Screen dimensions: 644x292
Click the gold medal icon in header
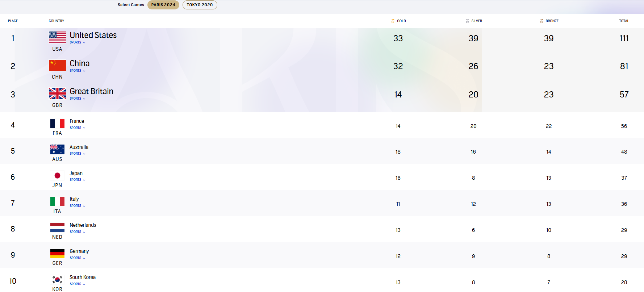393,21
